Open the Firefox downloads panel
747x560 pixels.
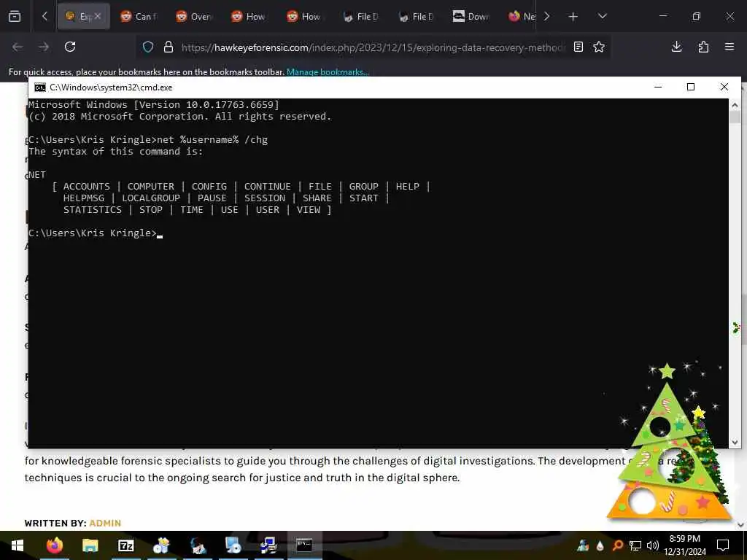[x=676, y=47]
